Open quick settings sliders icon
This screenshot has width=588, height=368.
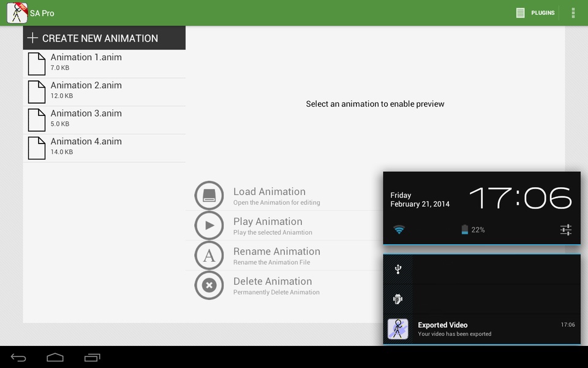pos(566,229)
